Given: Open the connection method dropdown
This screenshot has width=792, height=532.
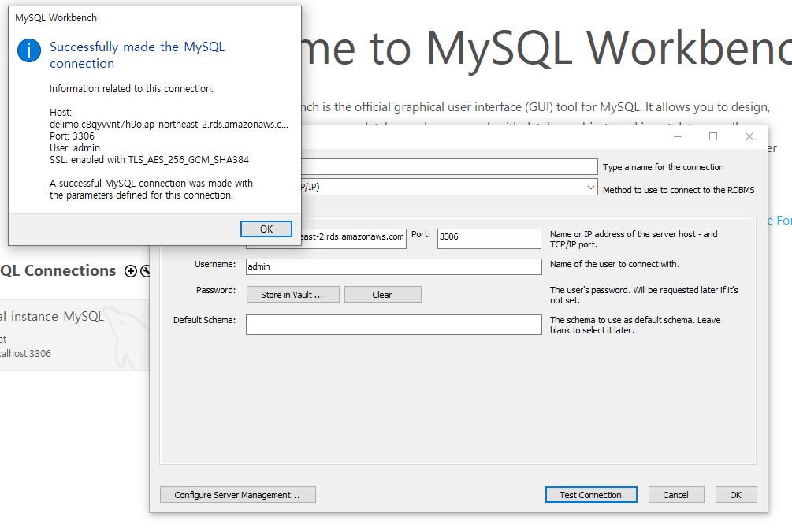Looking at the screenshot, I should (x=590, y=187).
